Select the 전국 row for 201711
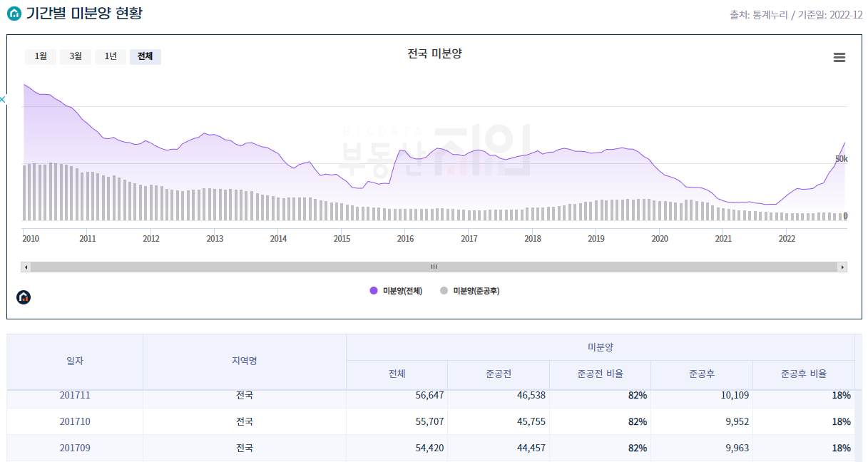 point(244,394)
